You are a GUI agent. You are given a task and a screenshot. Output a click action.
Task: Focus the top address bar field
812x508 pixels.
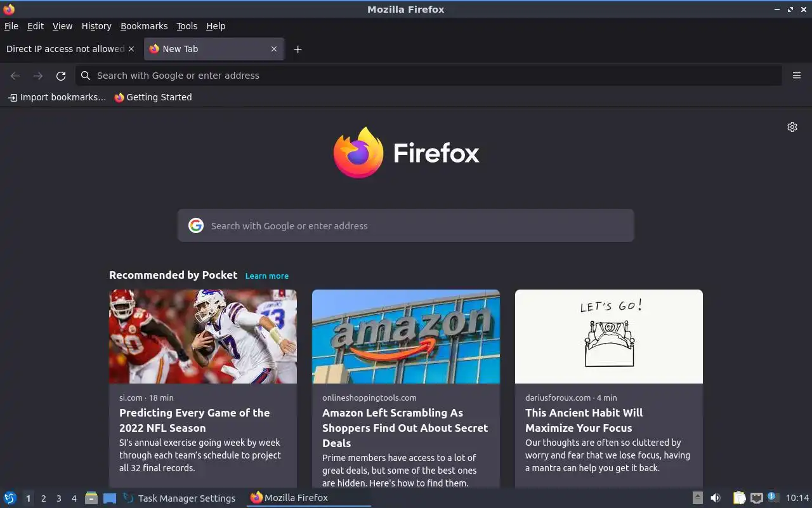tap(429, 76)
